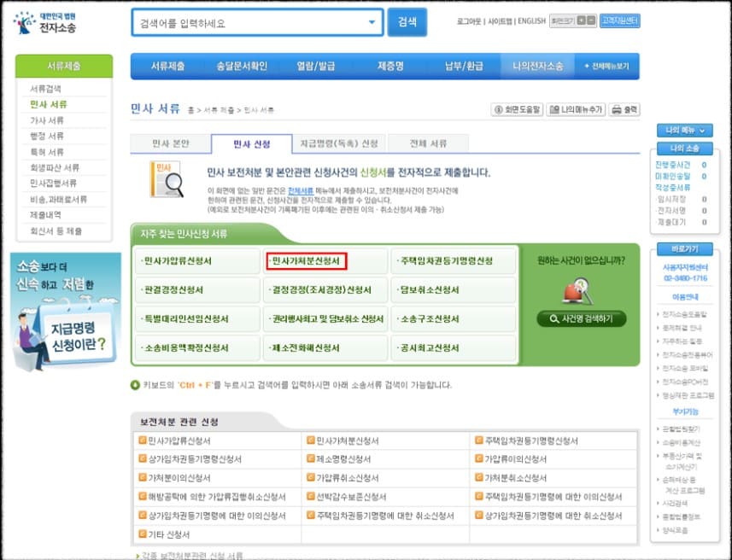The image size is (732, 560).
Task: Open the search keyword dropdown arrow
Action: coord(371,21)
